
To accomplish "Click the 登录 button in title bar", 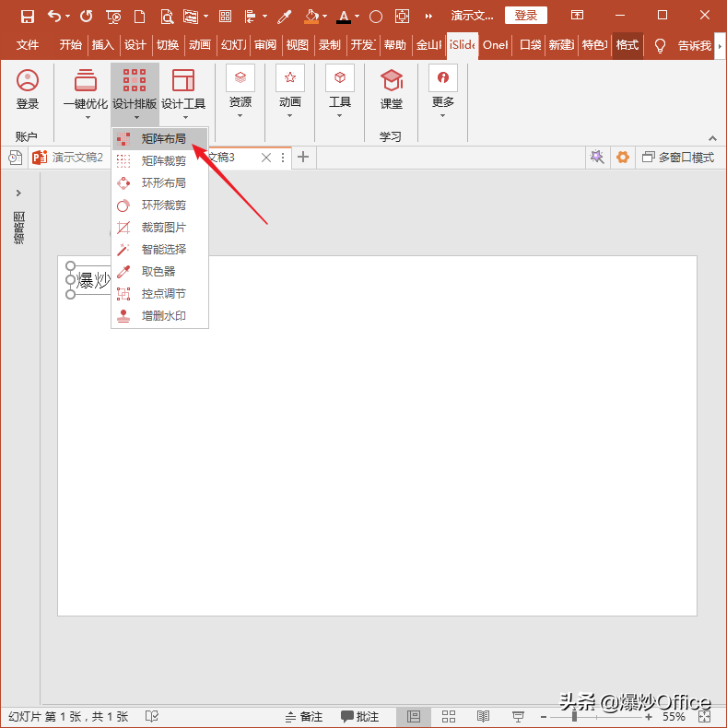I will click(x=525, y=16).
